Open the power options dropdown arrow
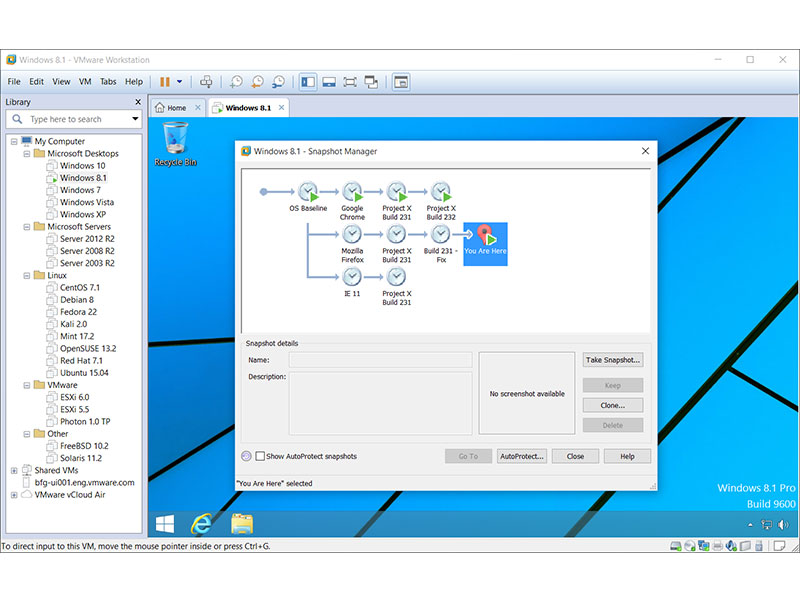 click(x=180, y=82)
